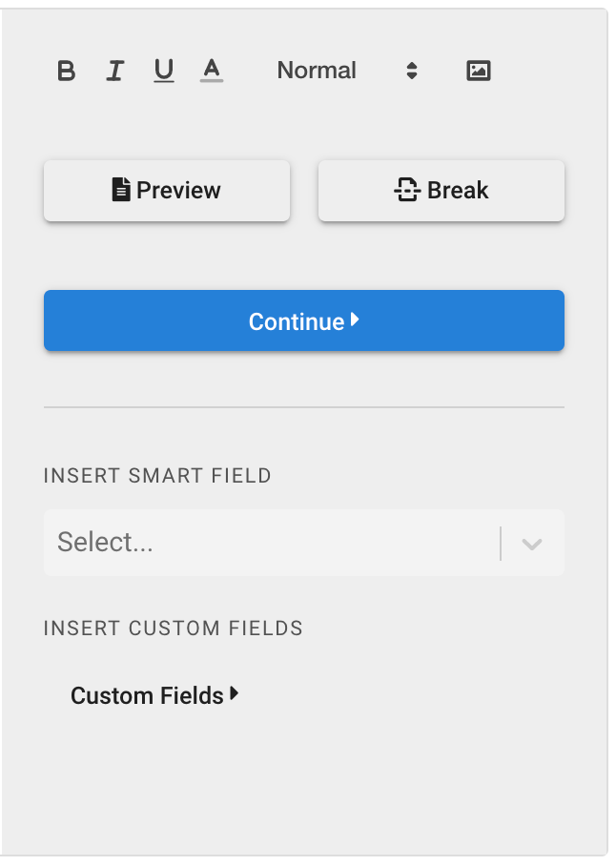Screen dimensions: 616x866
Task: Expand the smart field chevron
Action: (532, 544)
